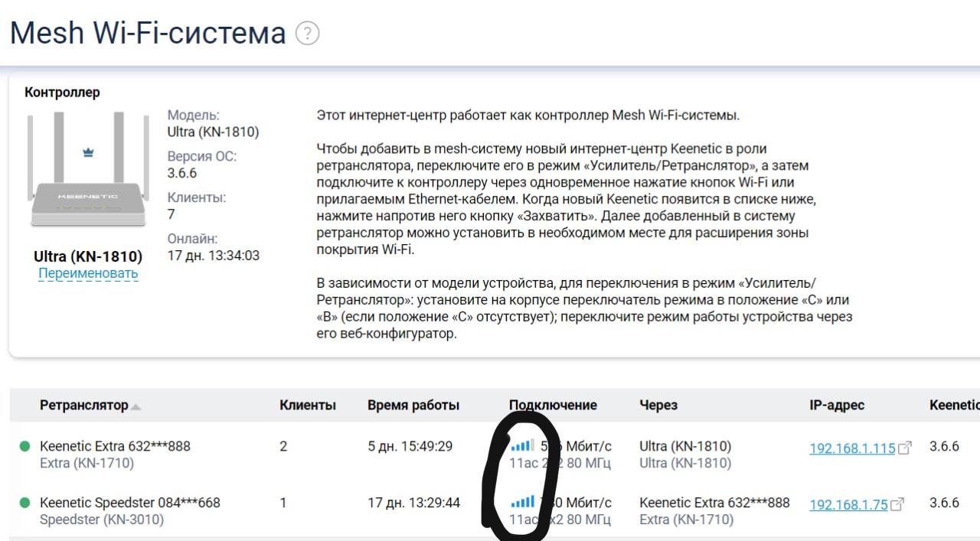Screen dimensions: 980x541
Task: Open IP address link 192.168.1.75
Action: coord(848,505)
